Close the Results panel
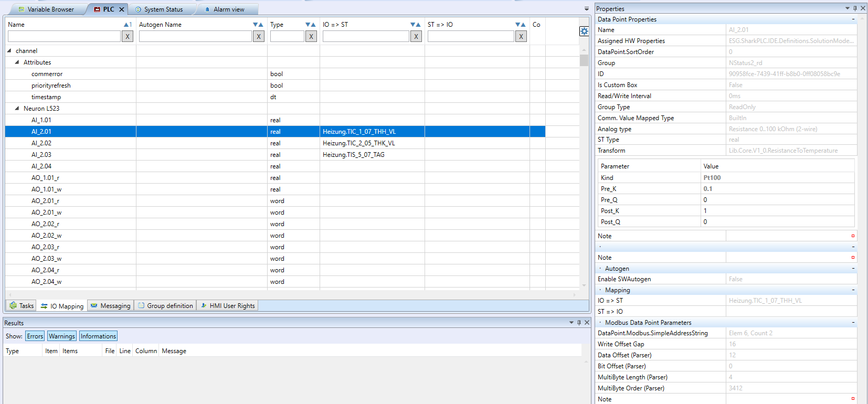The height and width of the screenshot is (404, 868). pos(587,323)
